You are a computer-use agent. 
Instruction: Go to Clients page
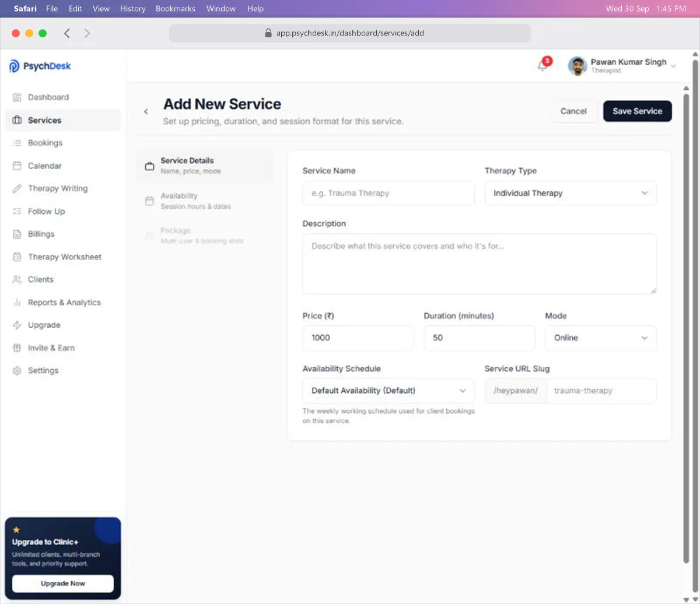coord(63,279)
